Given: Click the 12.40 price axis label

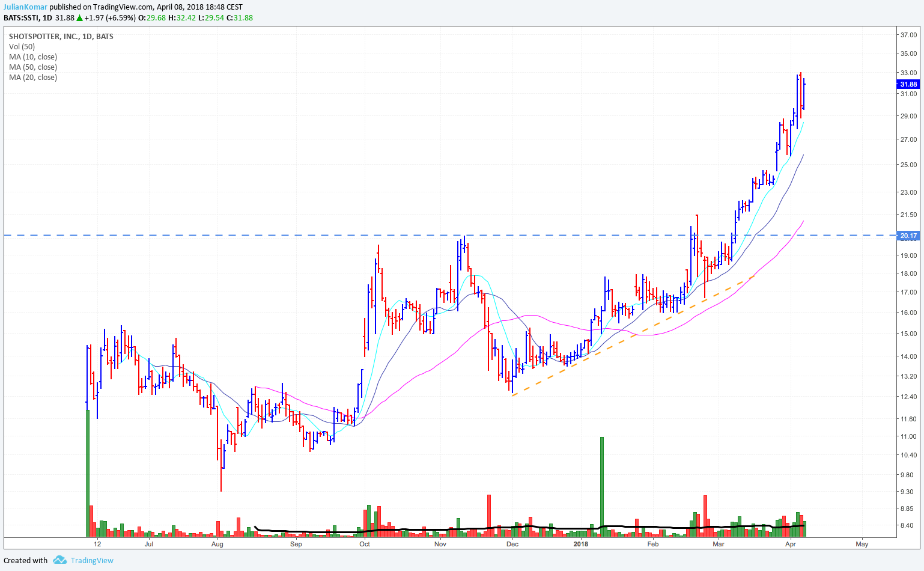Looking at the screenshot, I should (x=908, y=397).
